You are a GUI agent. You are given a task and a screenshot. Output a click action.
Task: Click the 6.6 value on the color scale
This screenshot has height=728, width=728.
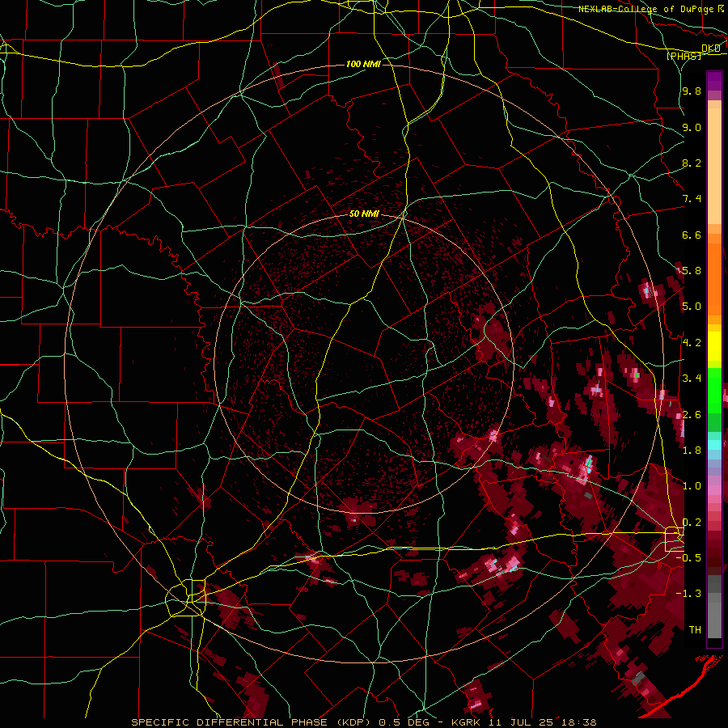(692, 235)
